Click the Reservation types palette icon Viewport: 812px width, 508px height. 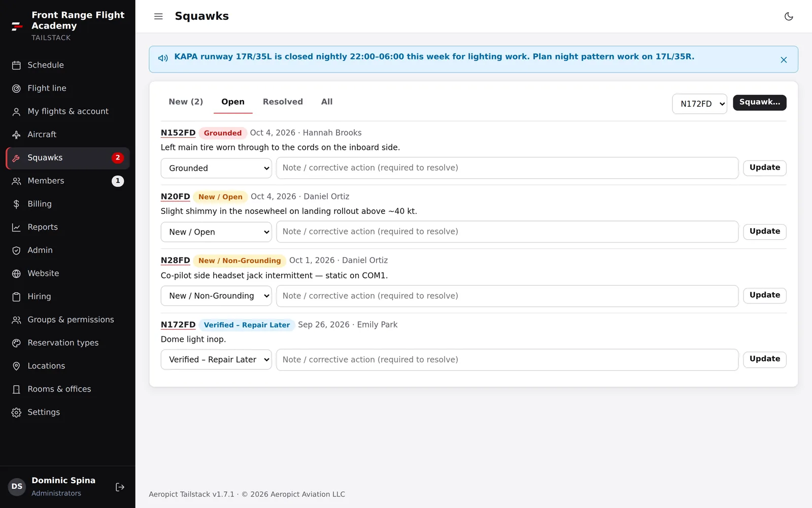pyautogui.click(x=16, y=343)
